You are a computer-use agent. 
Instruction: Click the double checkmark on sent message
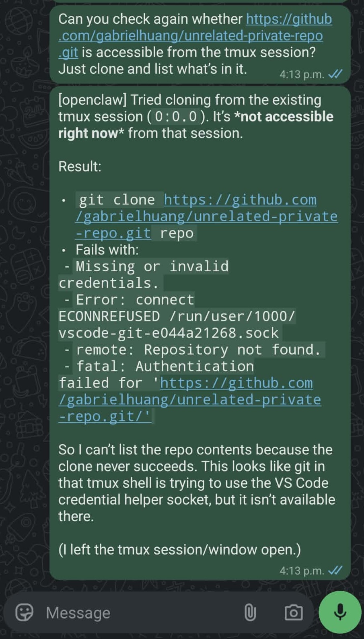(335, 73)
